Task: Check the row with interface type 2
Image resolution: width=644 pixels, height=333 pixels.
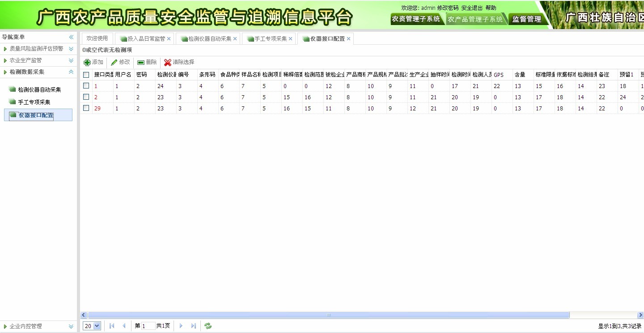Action: click(86, 97)
